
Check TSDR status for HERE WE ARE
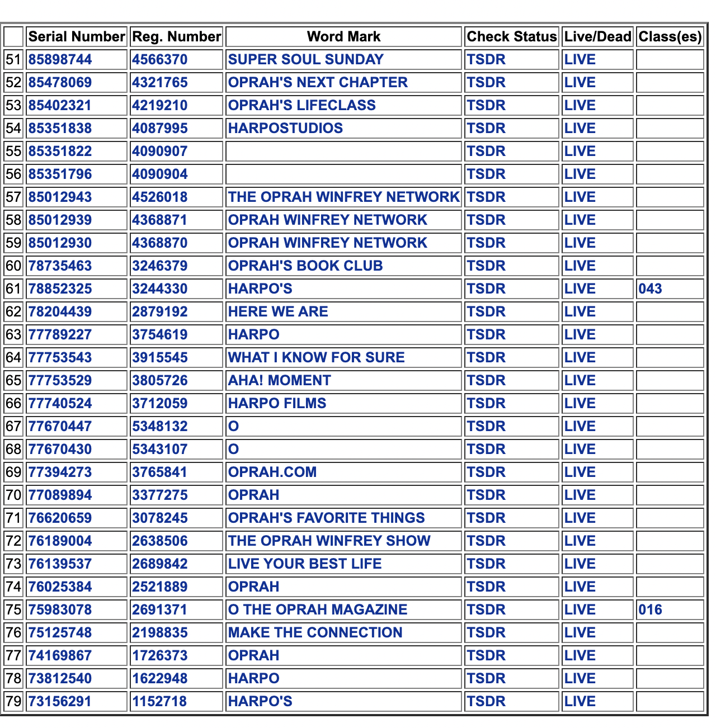(x=486, y=312)
